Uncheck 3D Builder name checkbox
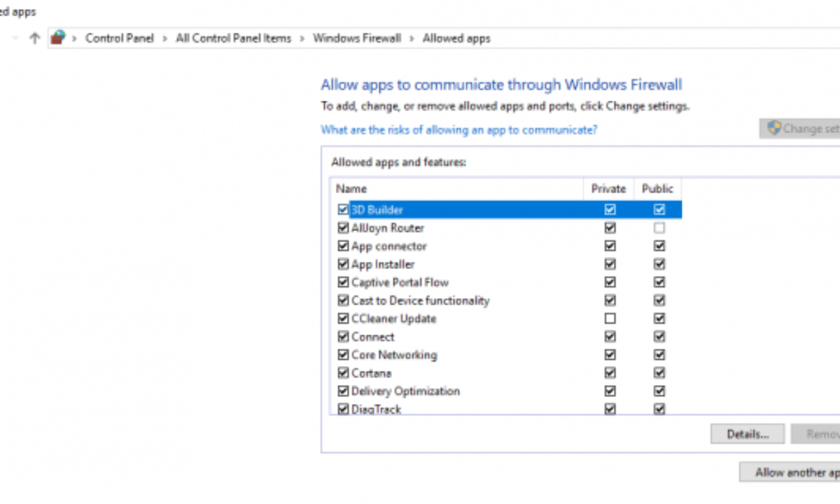The image size is (840, 504). (x=343, y=209)
